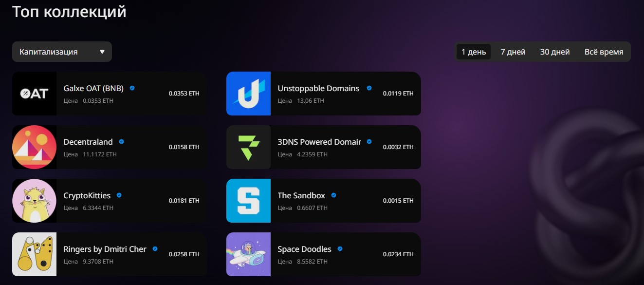Click the Цена 13.06 ETH price under Unstoppable Domains

click(x=301, y=101)
